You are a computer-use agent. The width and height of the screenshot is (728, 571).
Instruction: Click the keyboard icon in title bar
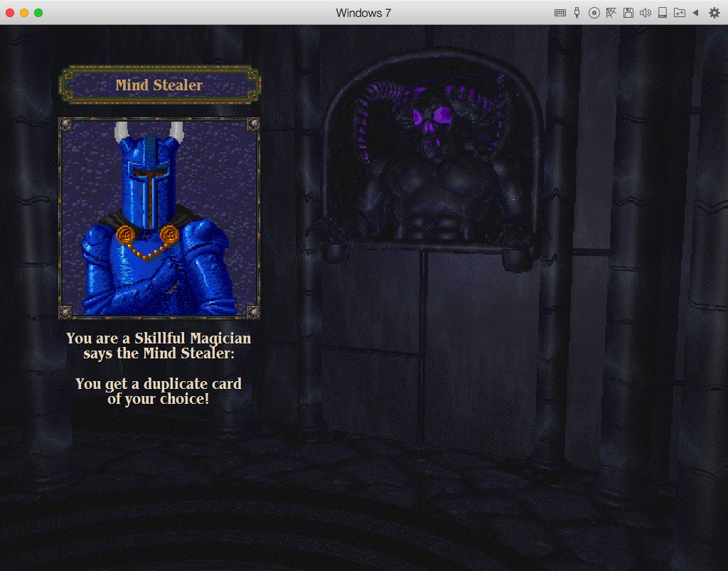560,13
